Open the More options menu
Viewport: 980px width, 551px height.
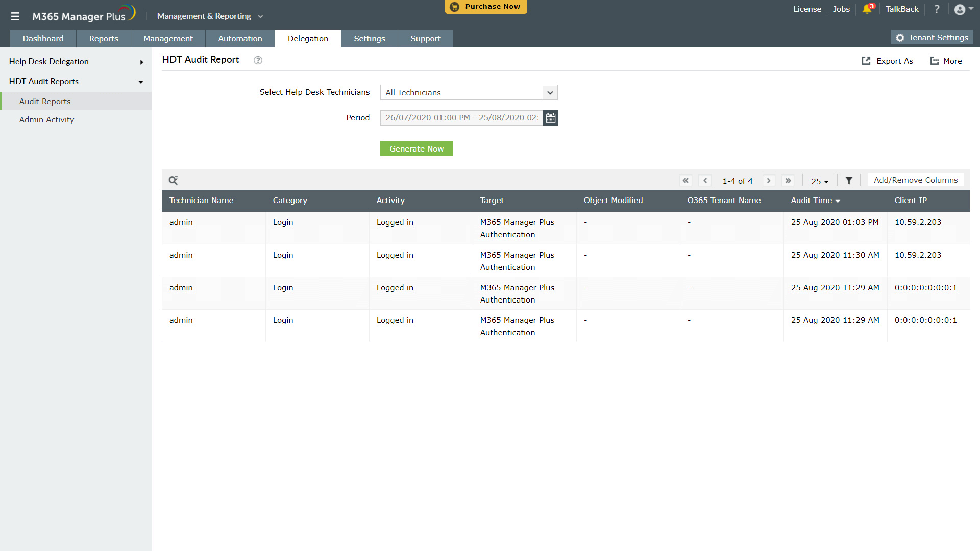click(946, 61)
